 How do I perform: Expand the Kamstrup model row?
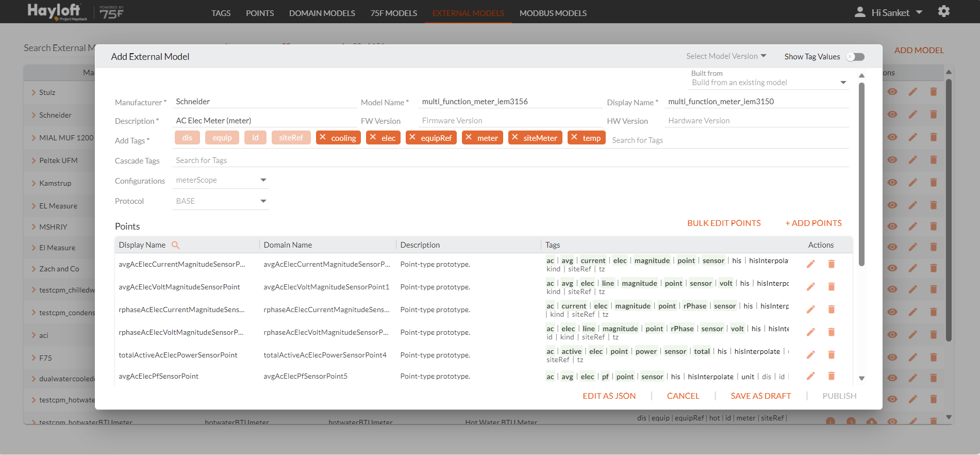pyautogui.click(x=34, y=183)
